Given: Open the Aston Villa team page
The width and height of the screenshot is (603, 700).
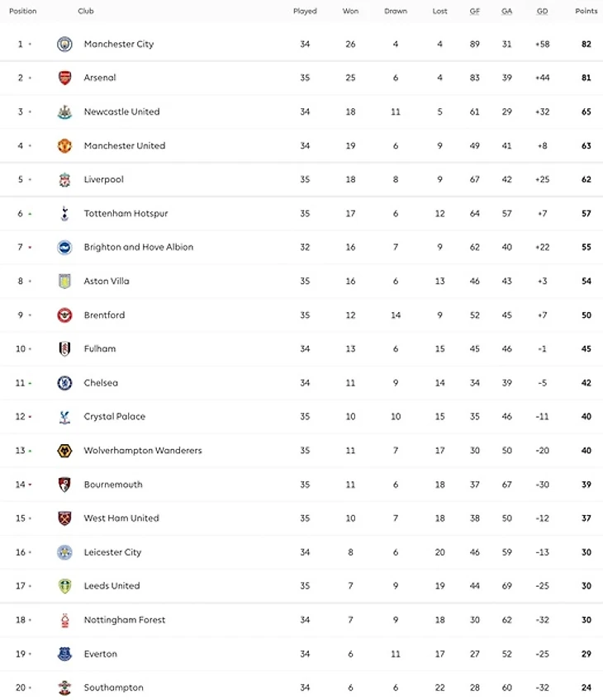Looking at the screenshot, I should pos(107,281).
